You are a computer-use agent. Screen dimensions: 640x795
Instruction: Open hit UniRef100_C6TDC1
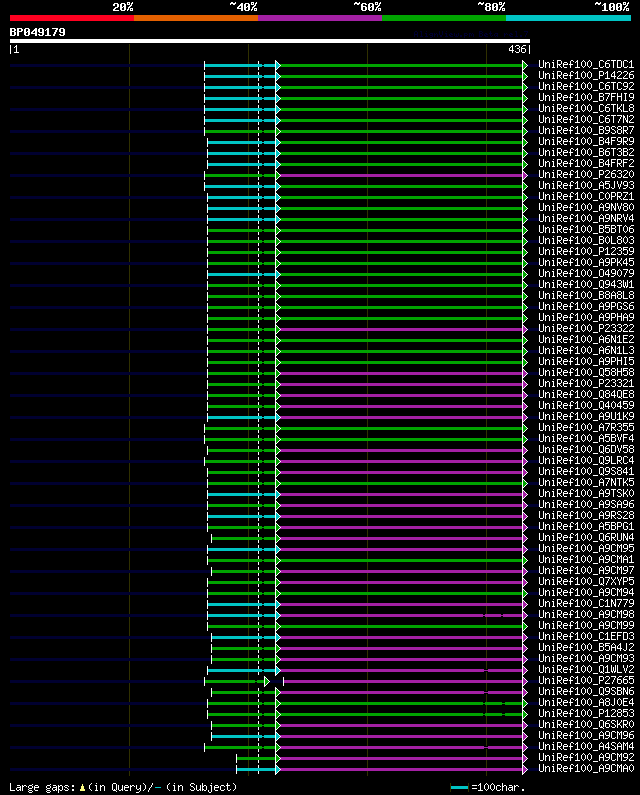click(x=586, y=64)
